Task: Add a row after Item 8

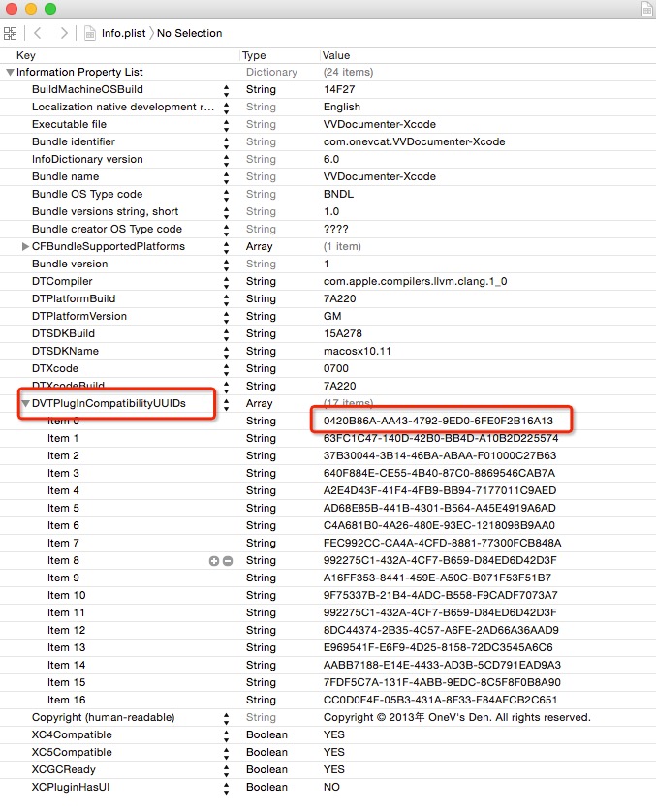Action: (x=214, y=560)
